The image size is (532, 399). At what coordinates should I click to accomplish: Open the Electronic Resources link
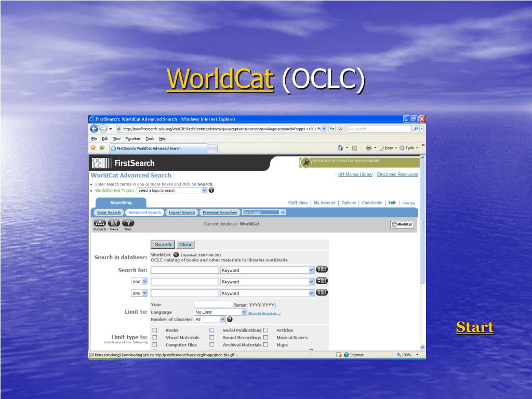397,175
